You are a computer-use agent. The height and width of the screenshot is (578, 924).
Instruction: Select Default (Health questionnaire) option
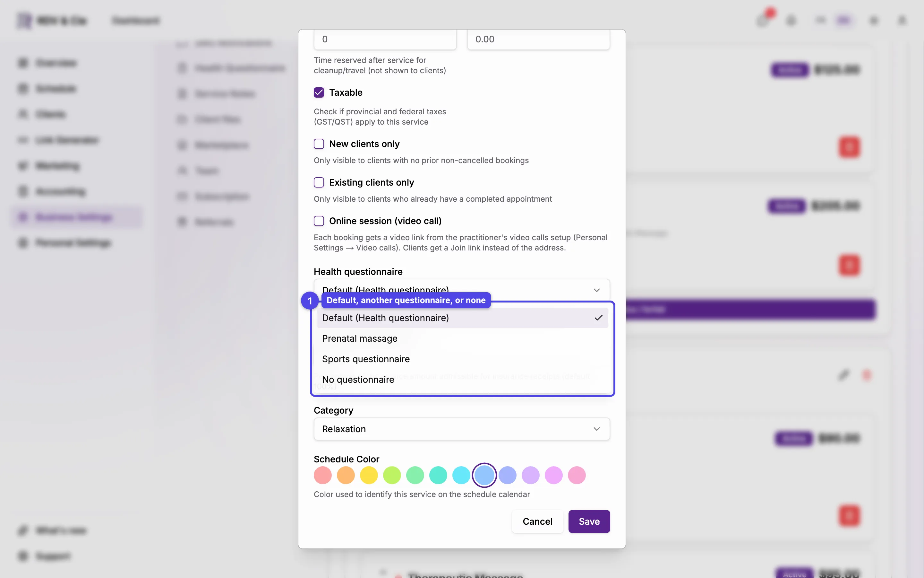pos(462,318)
